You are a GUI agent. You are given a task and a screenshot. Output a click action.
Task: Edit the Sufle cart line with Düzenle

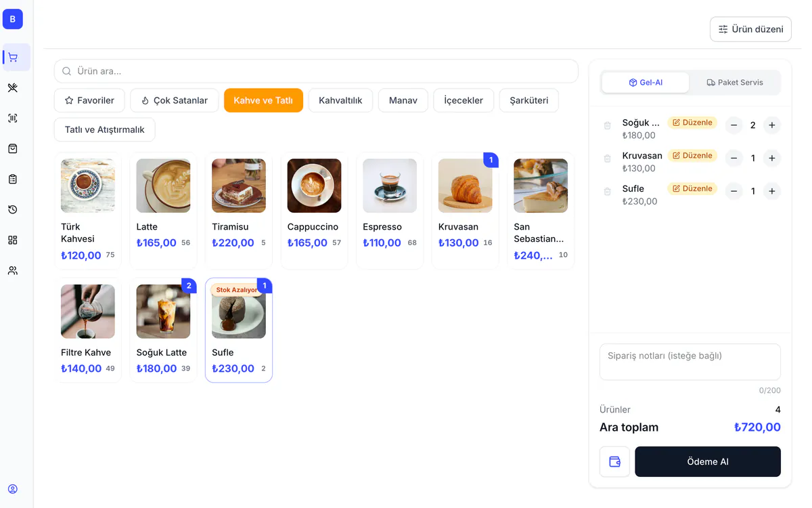(x=692, y=188)
